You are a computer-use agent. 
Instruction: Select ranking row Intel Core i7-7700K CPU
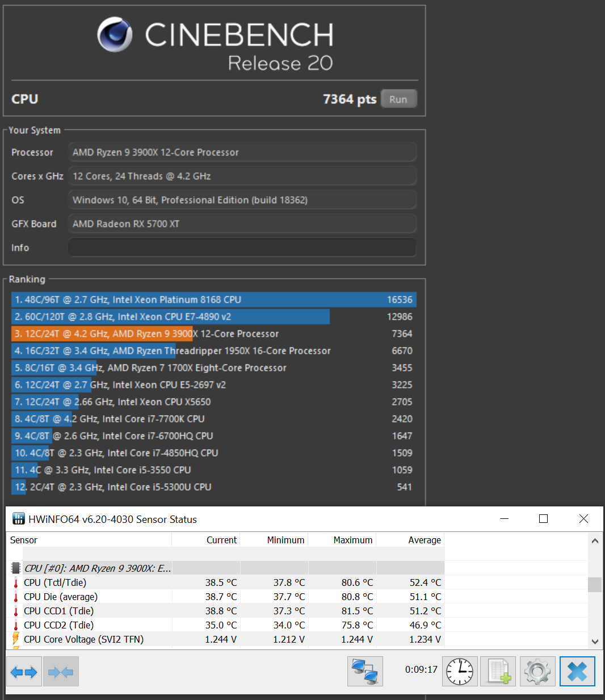click(x=214, y=419)
